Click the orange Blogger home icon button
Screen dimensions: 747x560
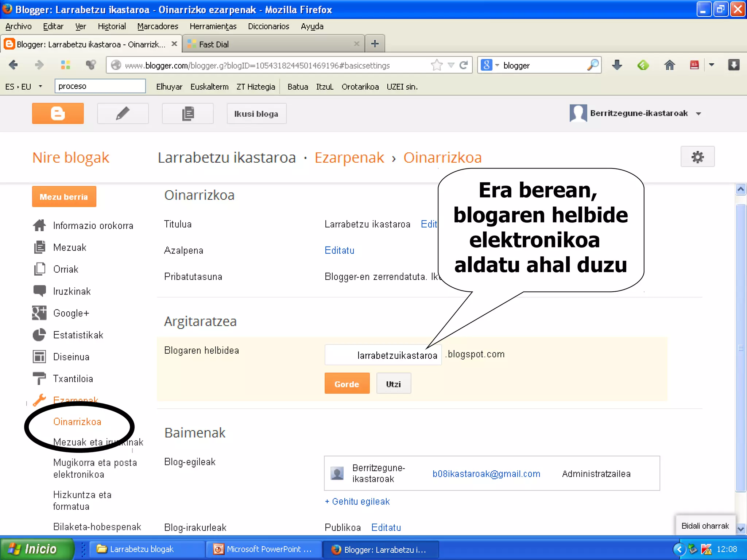click(58, 113)
